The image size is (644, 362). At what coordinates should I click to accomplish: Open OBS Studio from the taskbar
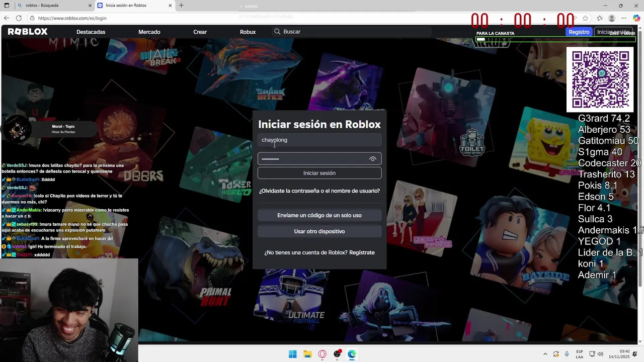point(337,354)
